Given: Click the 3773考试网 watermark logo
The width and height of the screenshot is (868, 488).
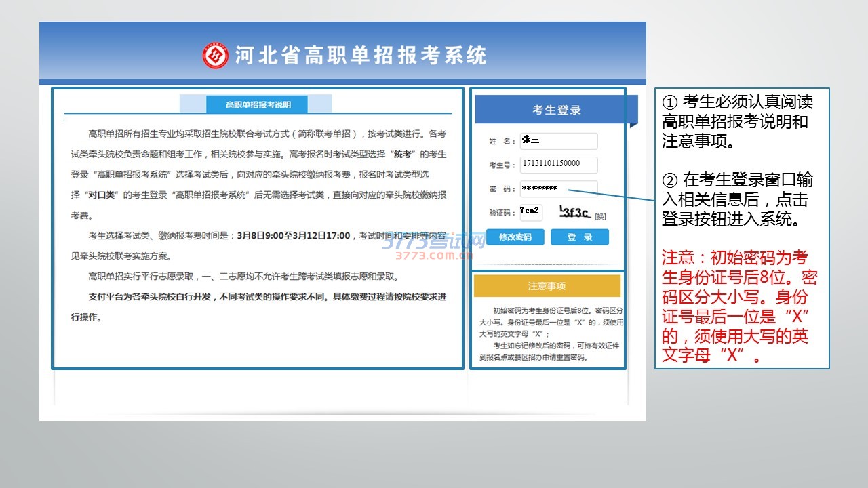Looking at the screenshot, I should pyautogui.click(x=433, y=242).
